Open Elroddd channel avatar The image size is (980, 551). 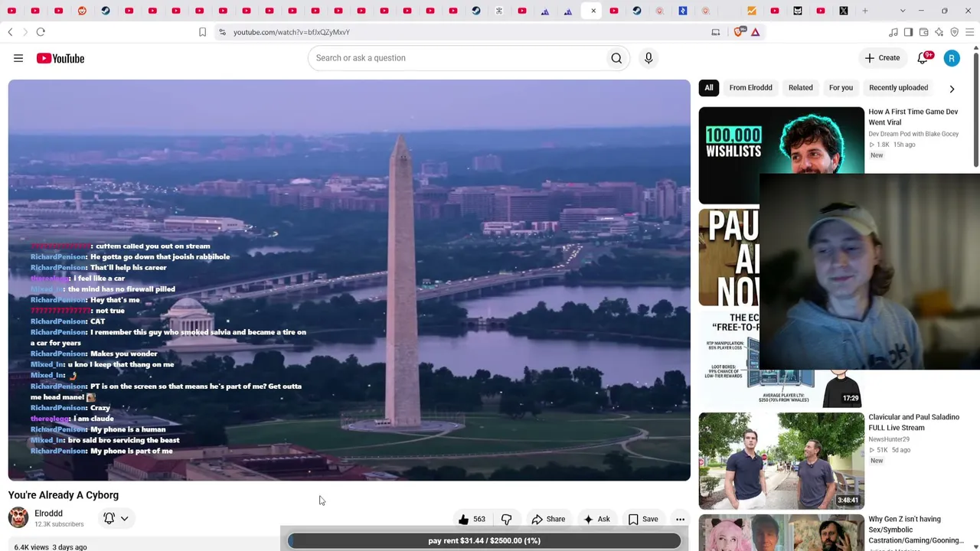point(18,518)
